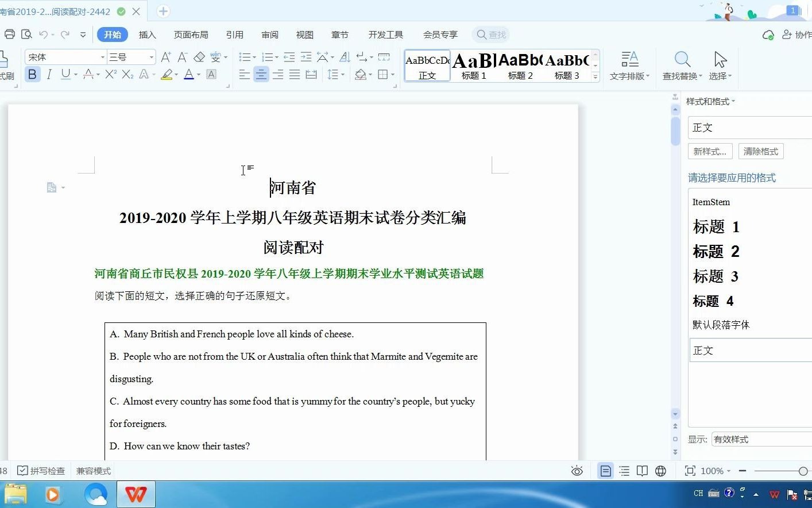Click the Find and Replace magnifier icon

(682, 59)
